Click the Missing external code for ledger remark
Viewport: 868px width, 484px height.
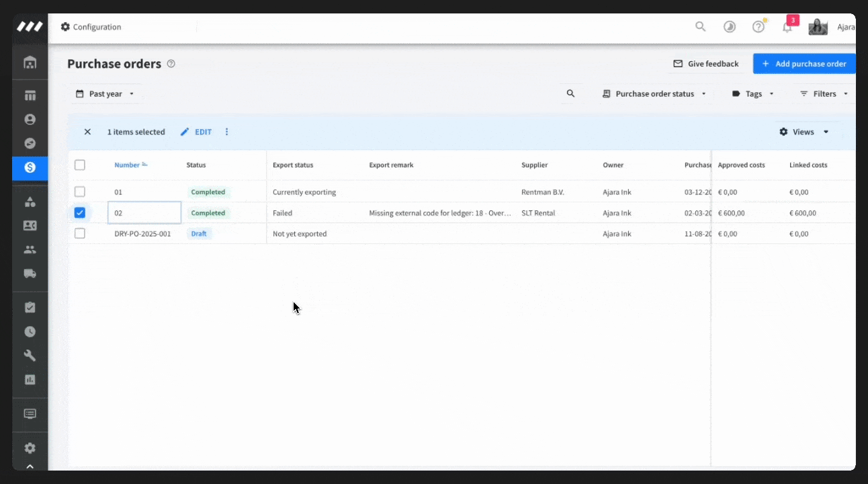(440, 213)
